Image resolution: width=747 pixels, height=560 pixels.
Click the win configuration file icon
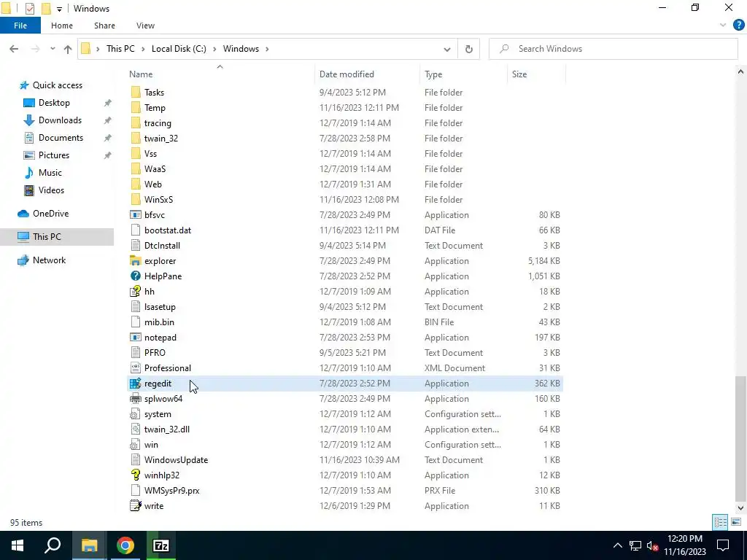(135, 445)
